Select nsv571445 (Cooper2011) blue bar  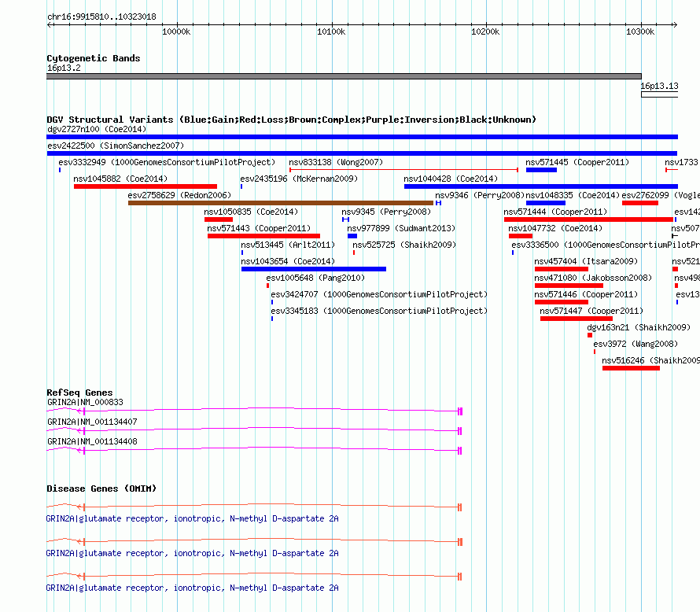pos(541,170)
